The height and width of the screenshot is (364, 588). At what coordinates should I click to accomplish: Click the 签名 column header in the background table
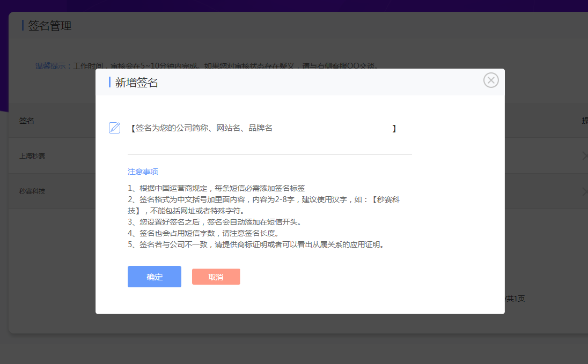(x=27, y=121)
